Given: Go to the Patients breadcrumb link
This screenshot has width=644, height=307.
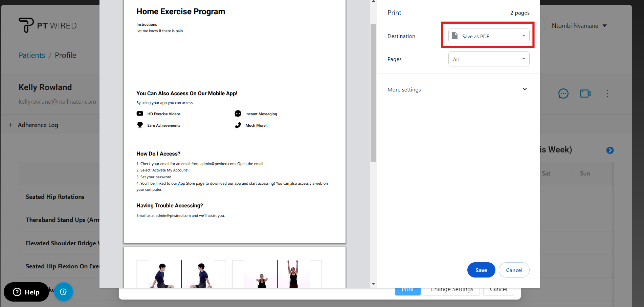Looking at the screenshot, I should click(x=32, y=55).
